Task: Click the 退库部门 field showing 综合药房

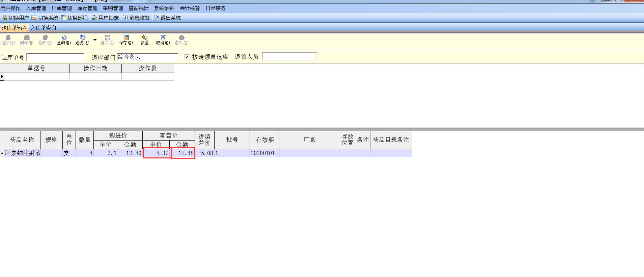Action: (x=147, y=57)
